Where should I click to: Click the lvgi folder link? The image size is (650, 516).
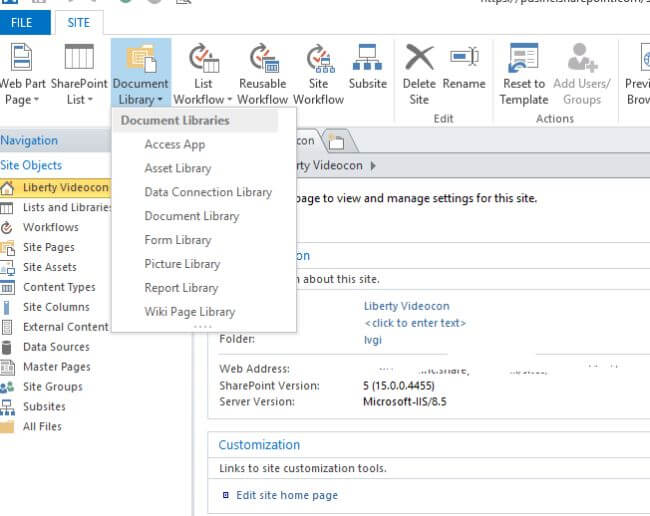pos(373,340)
